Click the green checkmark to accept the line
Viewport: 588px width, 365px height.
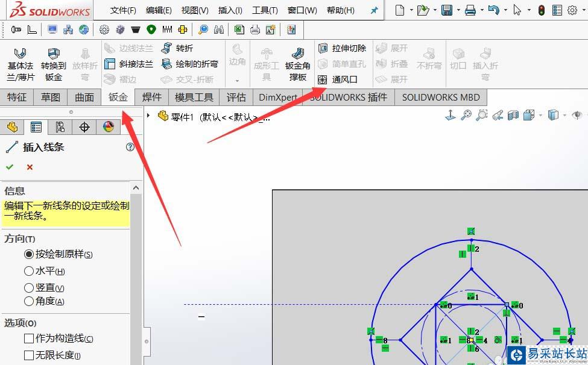tap(10, 167)
